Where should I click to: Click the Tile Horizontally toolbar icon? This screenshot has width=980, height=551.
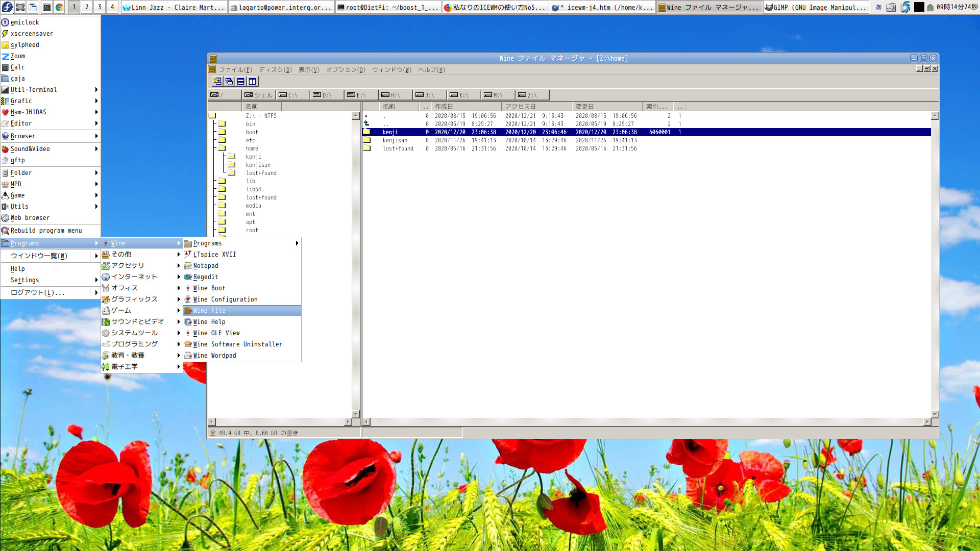coord(241,82)
